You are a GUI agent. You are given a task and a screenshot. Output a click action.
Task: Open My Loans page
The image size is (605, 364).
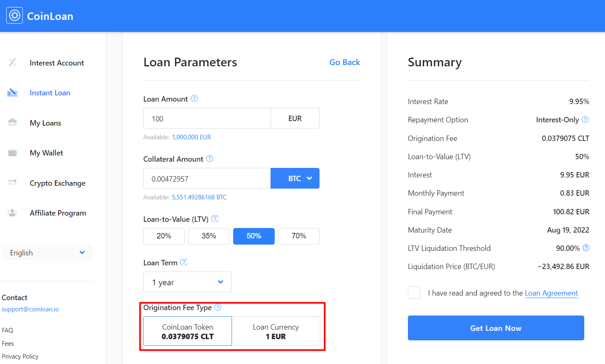pyautogui.click(x=45, y=123)
